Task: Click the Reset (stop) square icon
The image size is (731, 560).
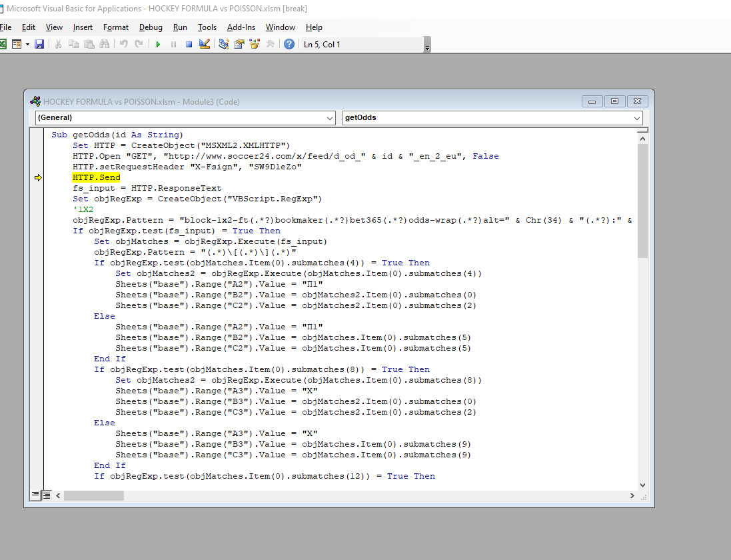Action: [x=189, y=45]
